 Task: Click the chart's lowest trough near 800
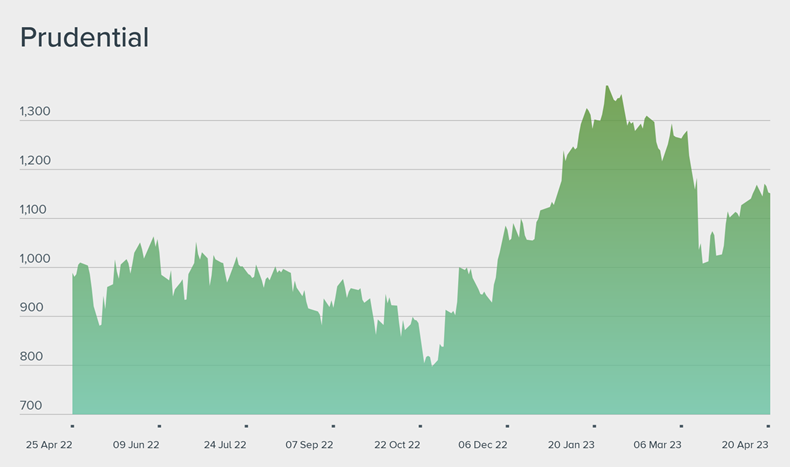click(432, 365)
